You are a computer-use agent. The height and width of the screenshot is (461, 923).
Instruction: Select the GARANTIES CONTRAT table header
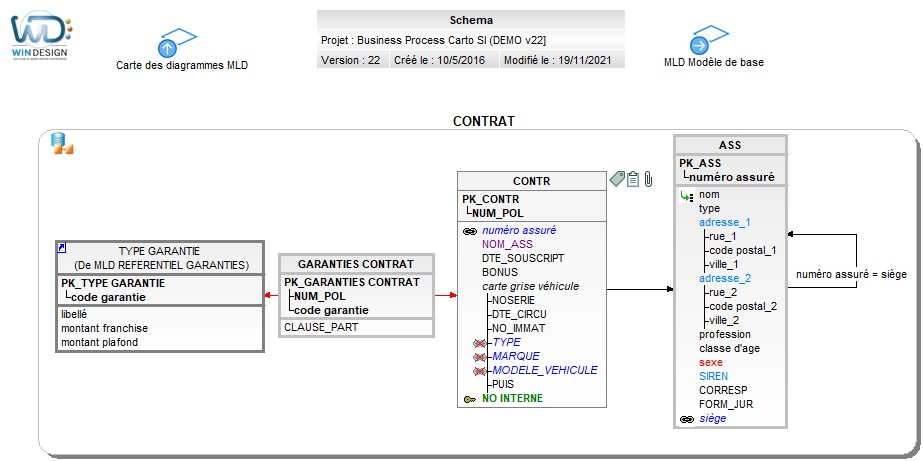[356, 264]
